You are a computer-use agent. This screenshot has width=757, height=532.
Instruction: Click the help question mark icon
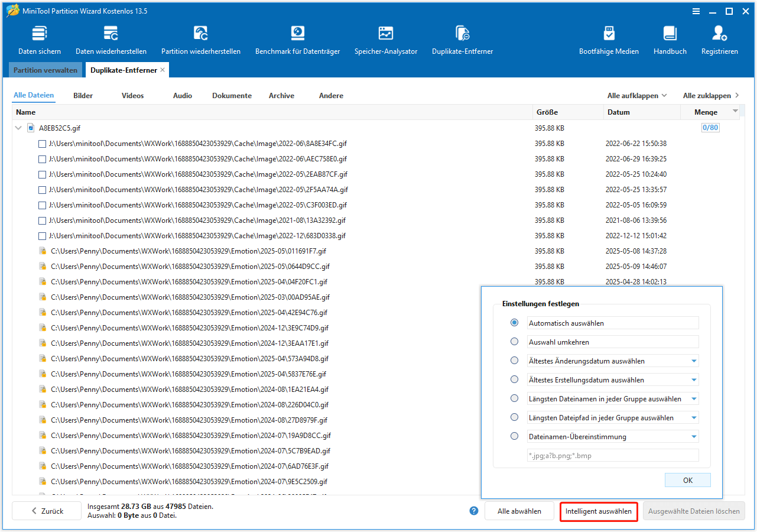[473, 511]
